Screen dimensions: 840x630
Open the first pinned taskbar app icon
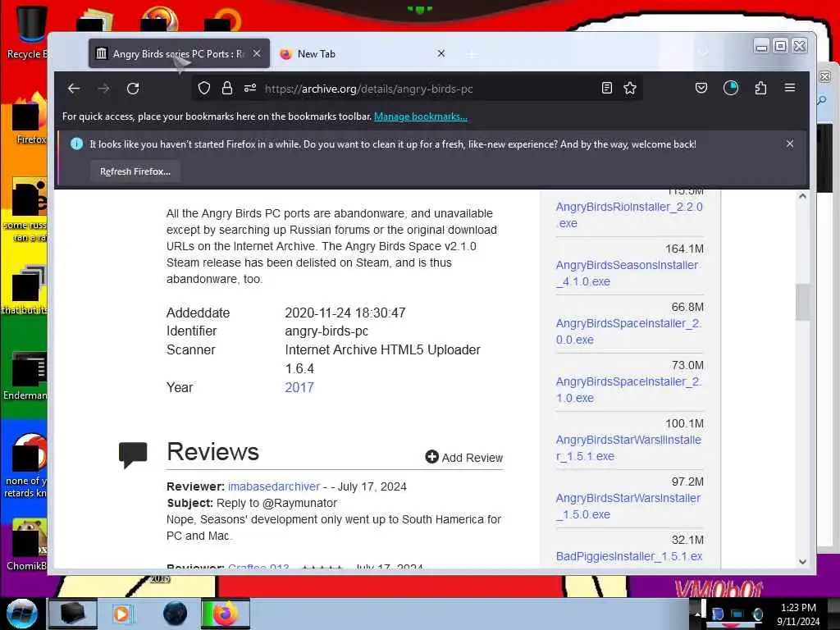[x=73, y=614]
